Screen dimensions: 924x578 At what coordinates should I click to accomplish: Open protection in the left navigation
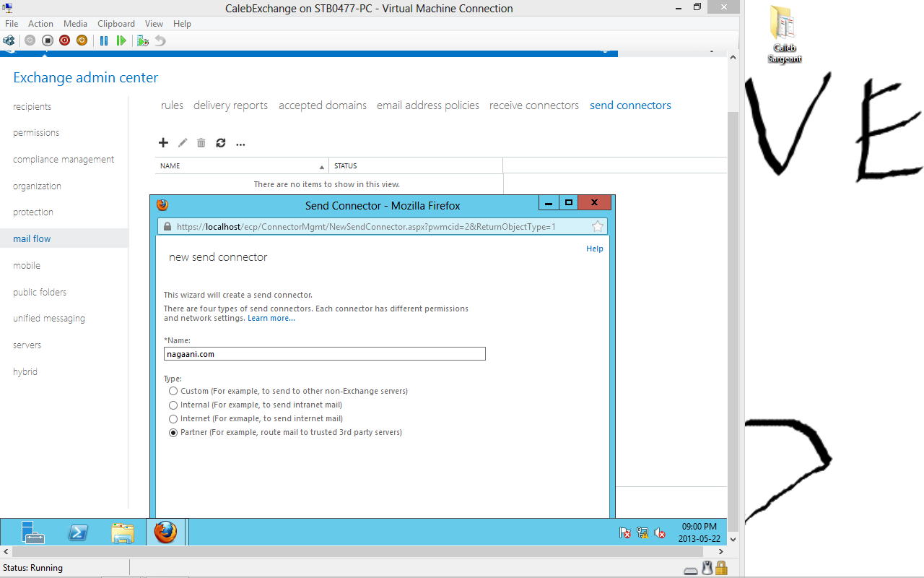coord(33,212)
